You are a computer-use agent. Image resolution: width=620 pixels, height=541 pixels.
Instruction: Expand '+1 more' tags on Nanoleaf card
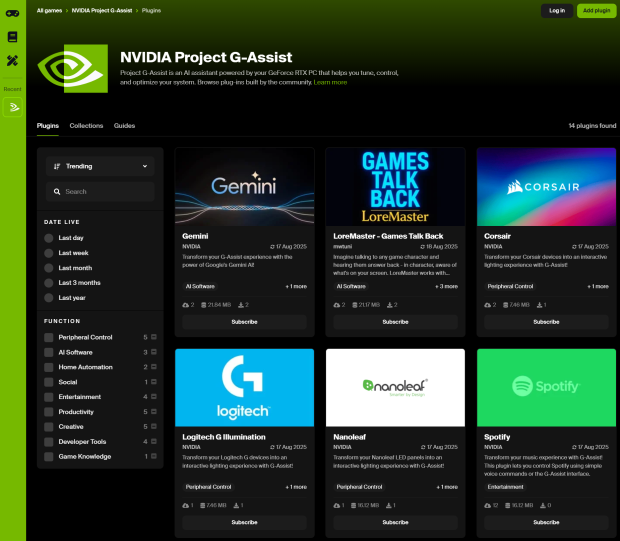pos(447,487)
